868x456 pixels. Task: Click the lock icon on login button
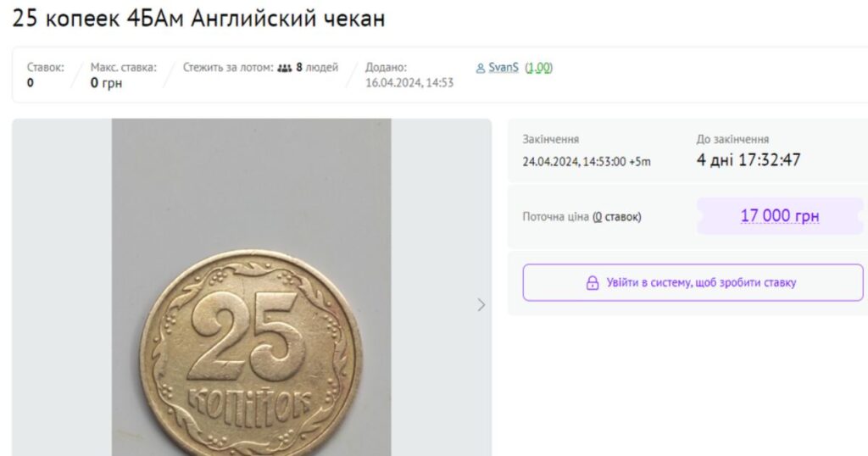(x=593, y=283)
